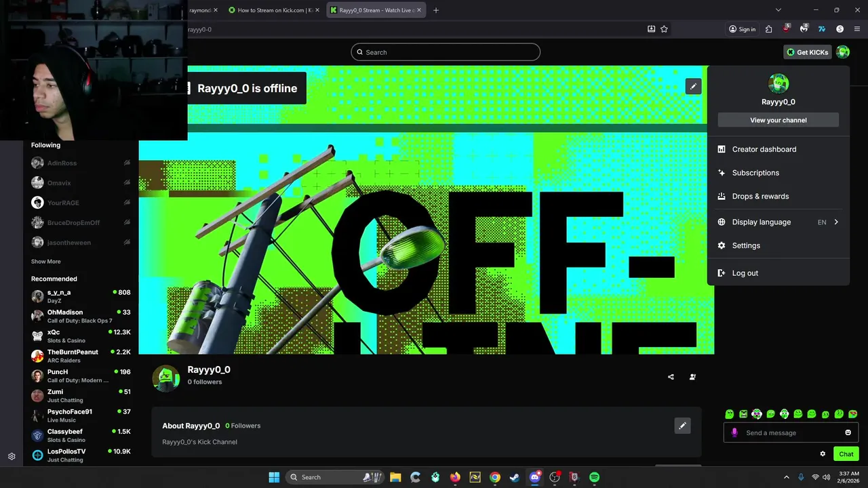Click the Windows Start button

[x=274, y=477]
